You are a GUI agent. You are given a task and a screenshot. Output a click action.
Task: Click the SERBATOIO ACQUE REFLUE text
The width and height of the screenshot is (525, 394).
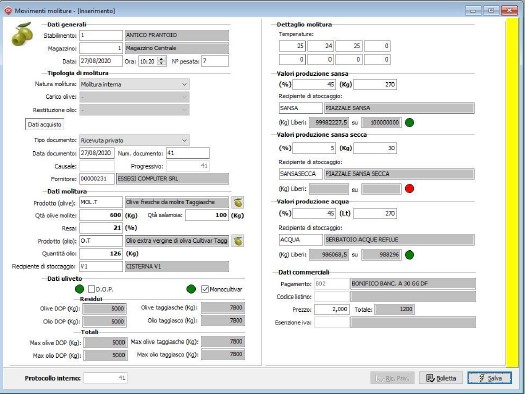pyautogui.click(x=362, y=240)
